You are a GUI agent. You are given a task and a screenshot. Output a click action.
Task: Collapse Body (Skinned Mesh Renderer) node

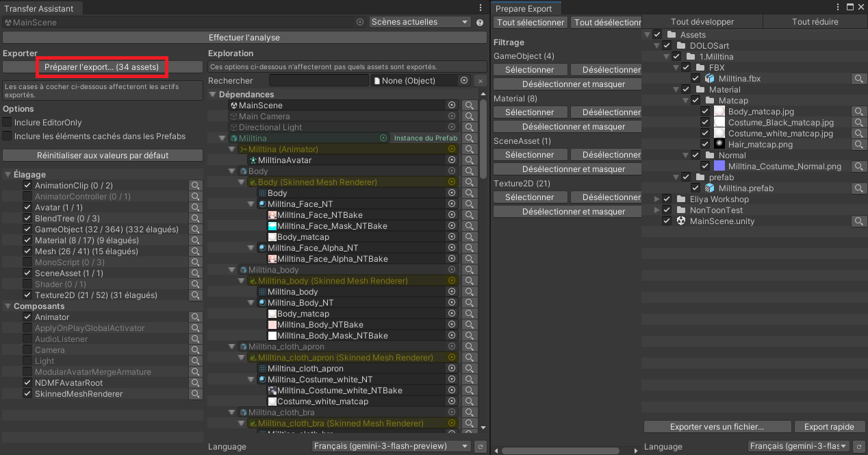tap(241, 182)
